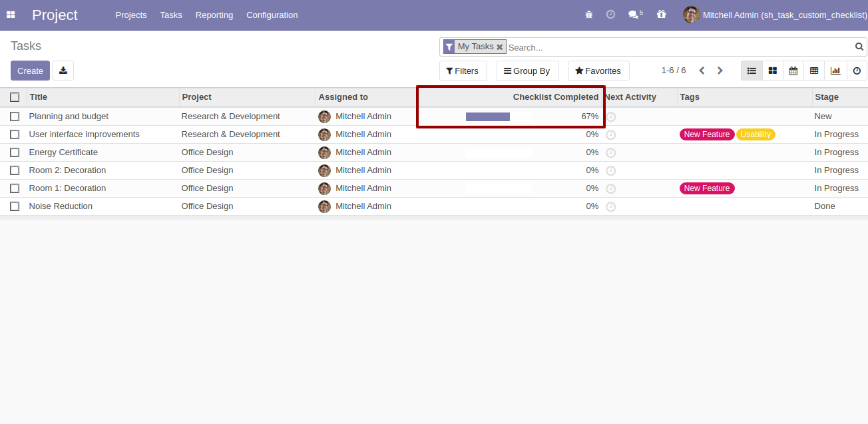Image resolution: width=868 pixels, height=424 pixels.
Task: Switch to pivot table view
Action: (814, 71)
